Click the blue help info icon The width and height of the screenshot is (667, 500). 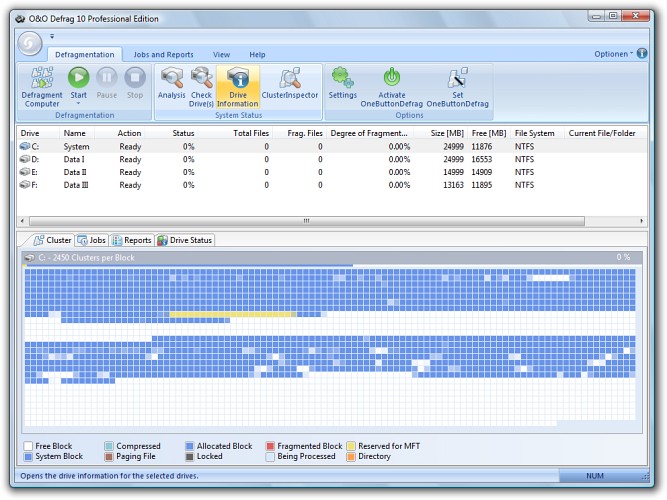pyautogui.click(x=642, y=54)
